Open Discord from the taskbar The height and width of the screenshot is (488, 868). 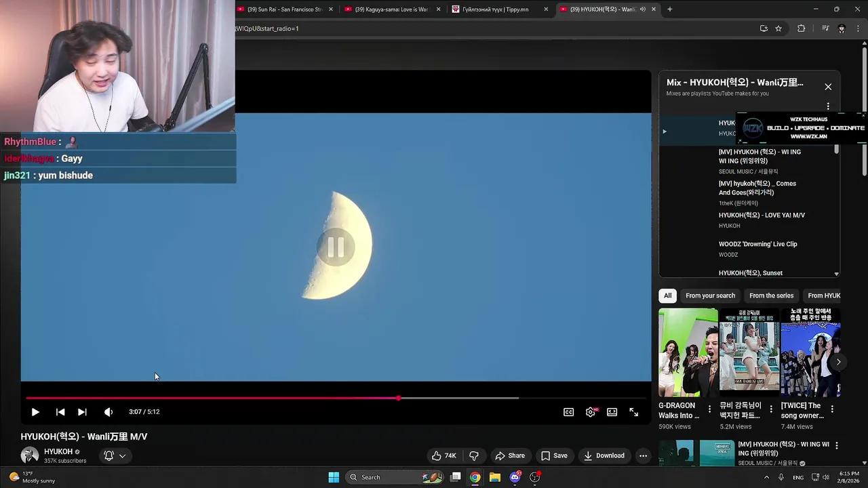pos(515,477)
